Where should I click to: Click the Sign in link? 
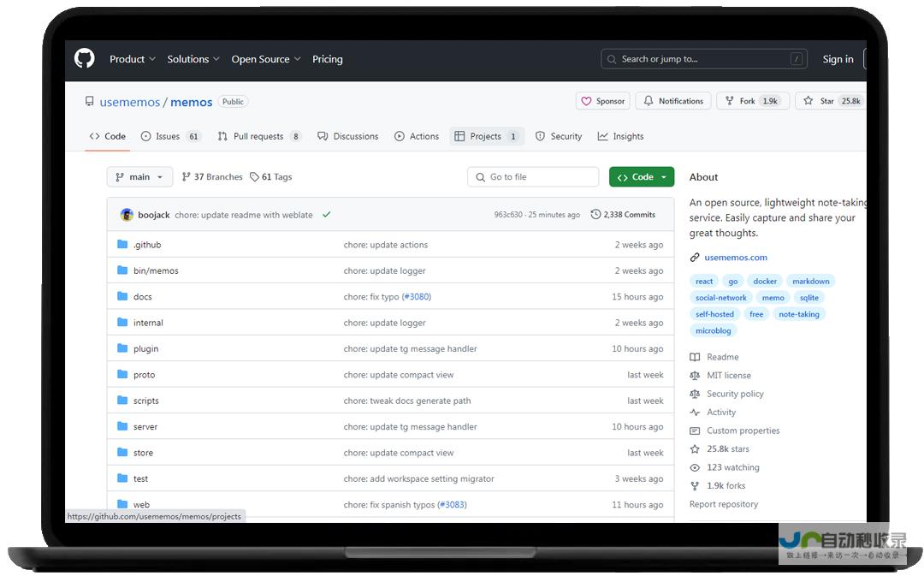838,59
